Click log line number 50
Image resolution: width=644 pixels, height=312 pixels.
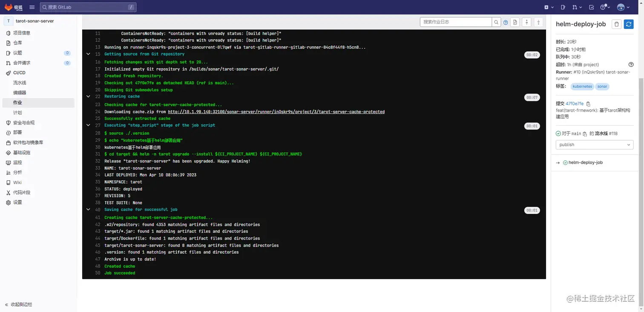pos(98,273)
